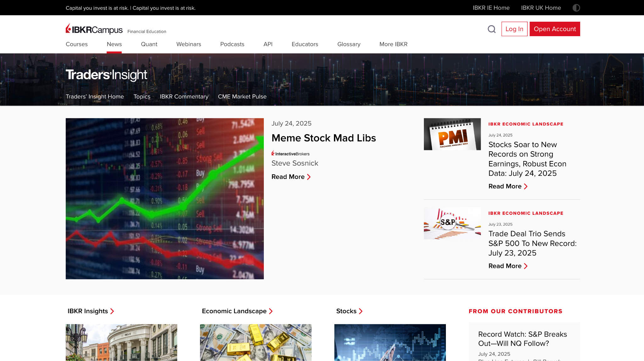This screenshot has width=644, height=361.
Task: Open the Educators menu item
Action: point(305,44)
